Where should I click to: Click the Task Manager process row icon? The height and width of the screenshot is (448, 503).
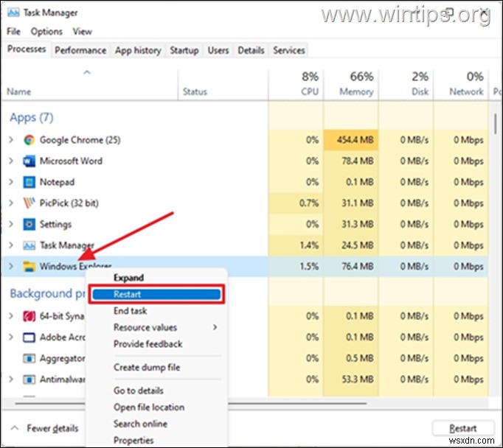pyautogui.click(x=30, y=245)
